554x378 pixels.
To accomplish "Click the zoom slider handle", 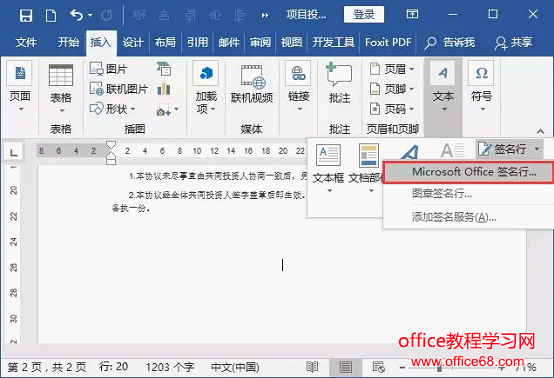I will 439,368.
